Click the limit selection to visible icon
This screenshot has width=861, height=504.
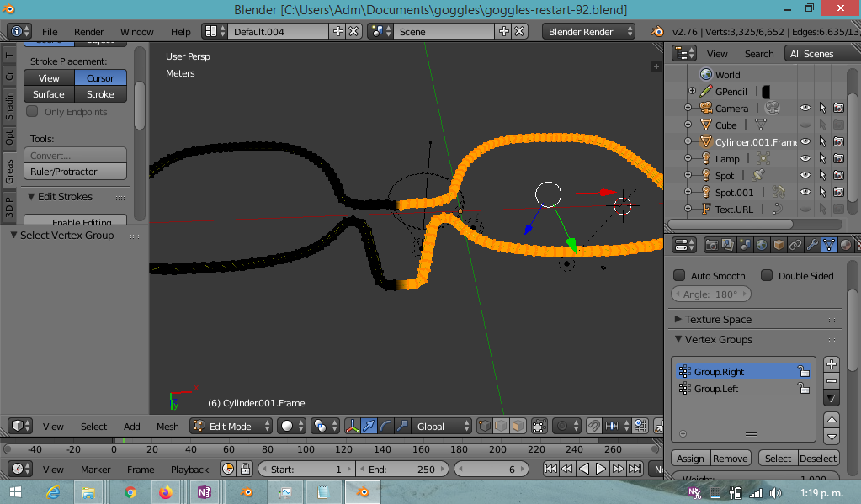(x=539, y=426)
